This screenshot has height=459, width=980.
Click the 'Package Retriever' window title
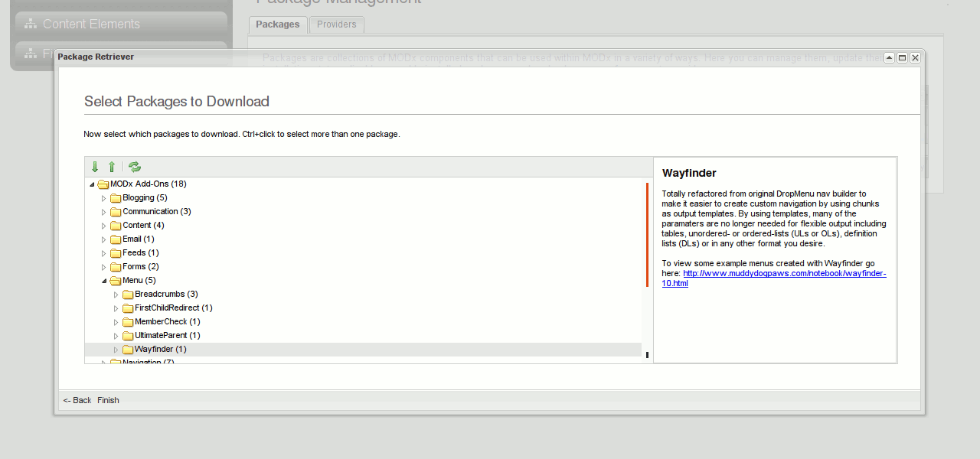pyautogui.click(x=96, y=57)
